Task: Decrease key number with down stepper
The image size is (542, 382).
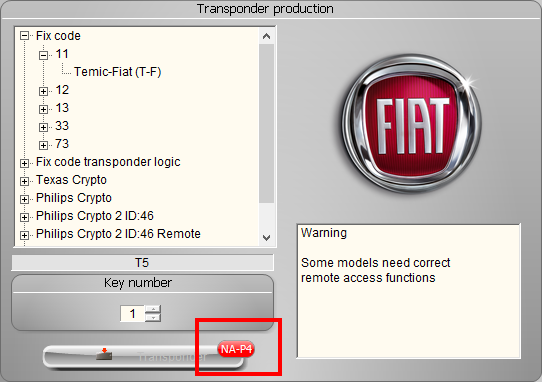Action: pos(153,318)
